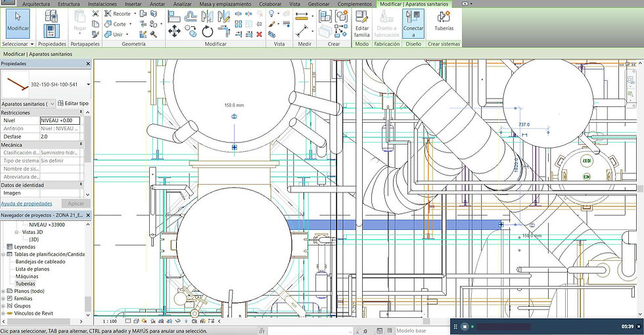Expand the Planos (todo) tree node

click(3, 291)
